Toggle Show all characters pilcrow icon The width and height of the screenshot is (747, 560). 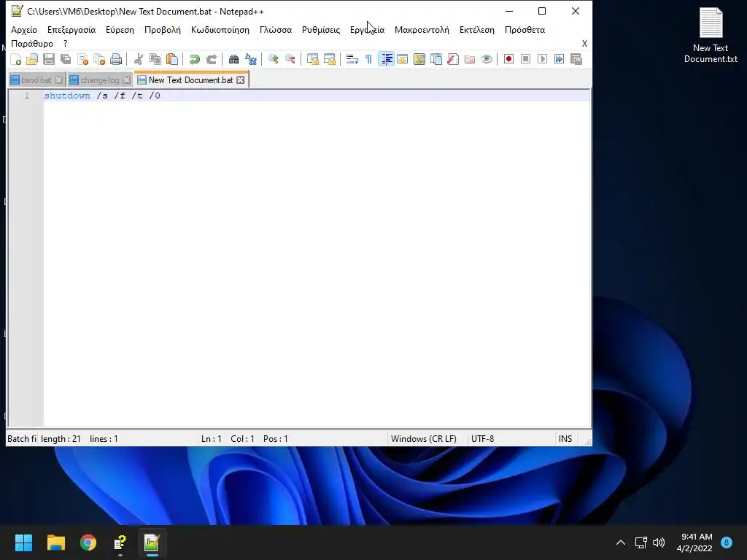[x=368, y=59]
